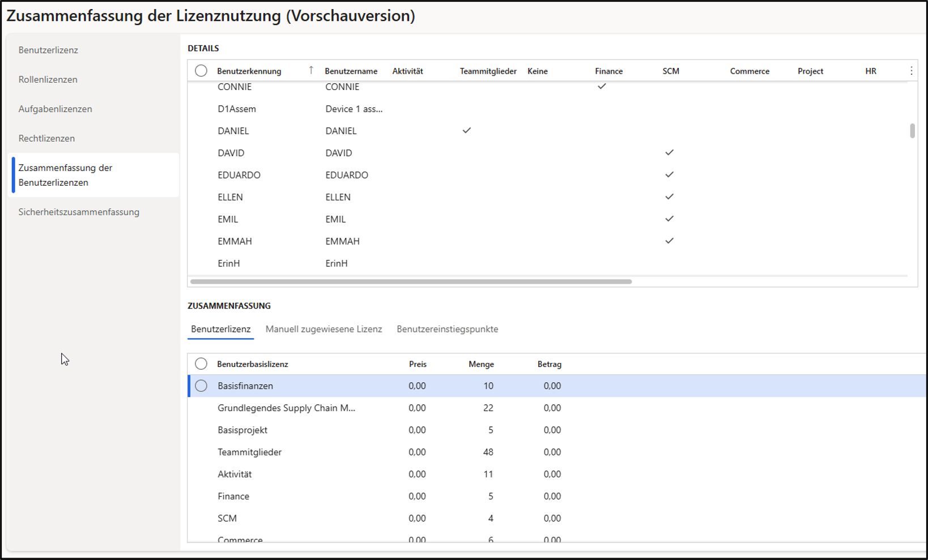Click the Details grid horizontal scrollbar
The image size is (928, 560).
(x=411, y=281)
